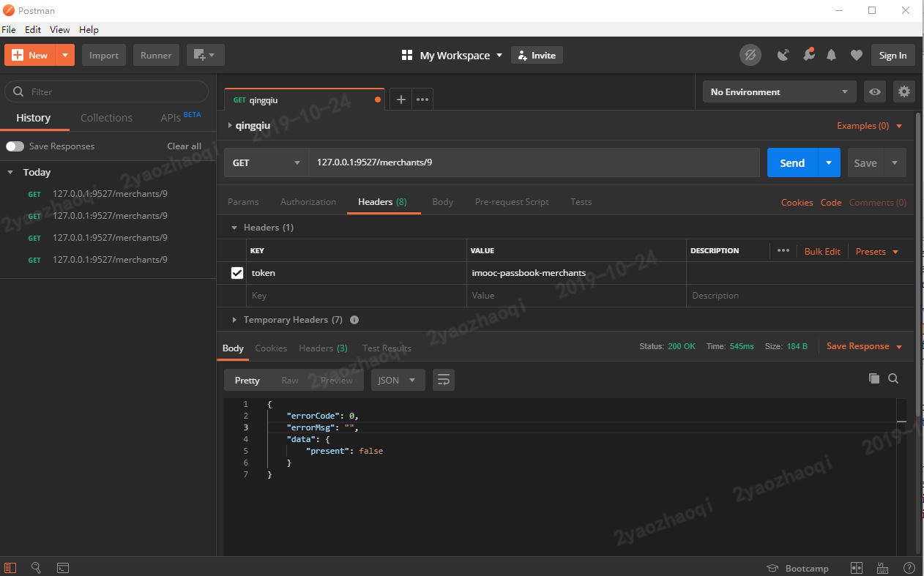Open keyboard shortcuts icon in status bar
The width and height of the screenshot is (924, 576).
(x=882, y=569)
